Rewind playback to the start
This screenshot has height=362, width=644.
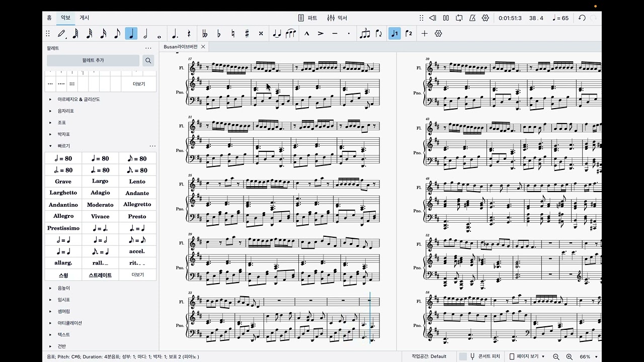433,18
